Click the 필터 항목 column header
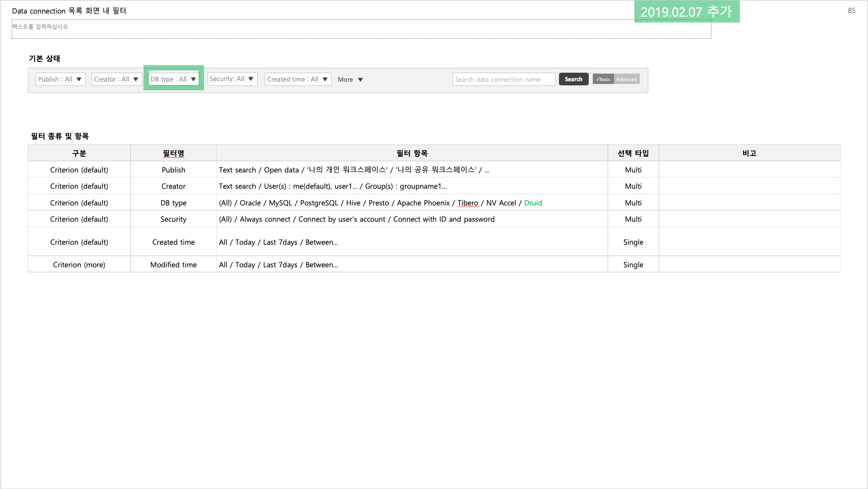Viewport: 868px width, 489px height. [411, 153]
